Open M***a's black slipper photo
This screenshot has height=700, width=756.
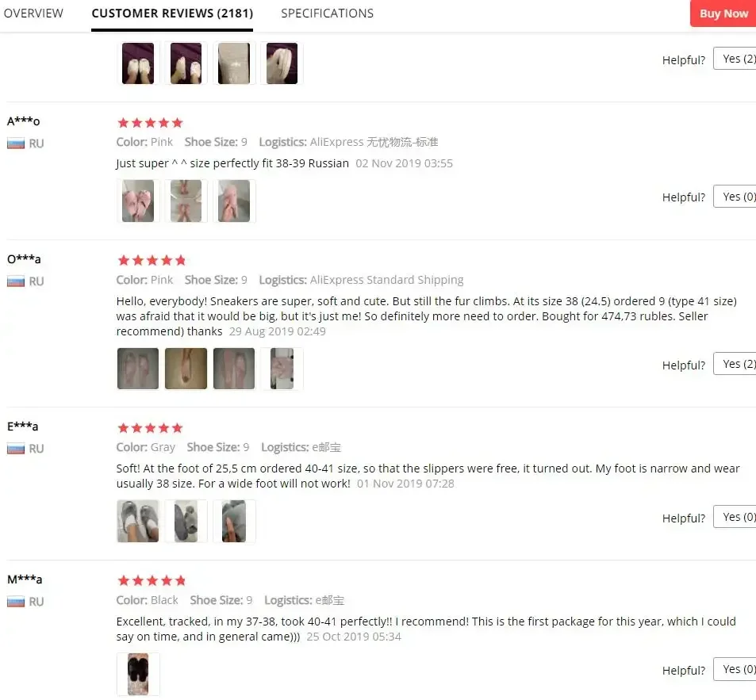(138, 674)
